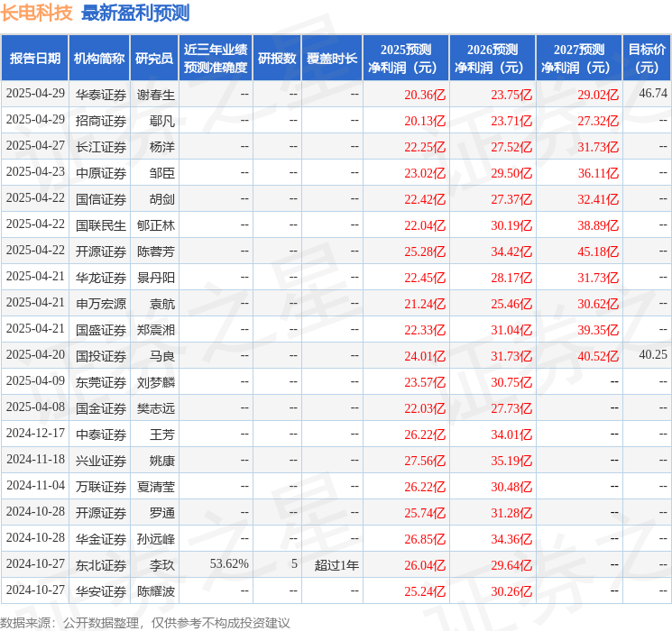672x631 pixels.
Task: Select the 招商证券 institution cell
Action: click(101, 121)
